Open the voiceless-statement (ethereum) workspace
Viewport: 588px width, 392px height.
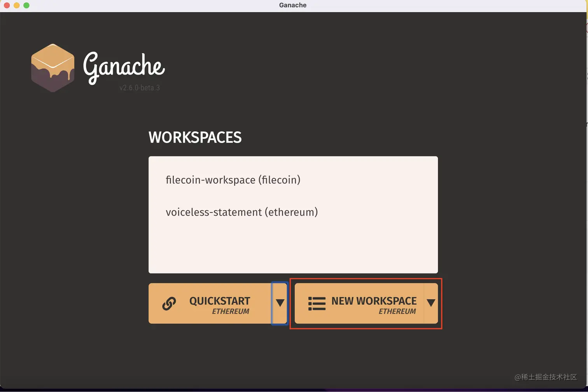(242, 212)
